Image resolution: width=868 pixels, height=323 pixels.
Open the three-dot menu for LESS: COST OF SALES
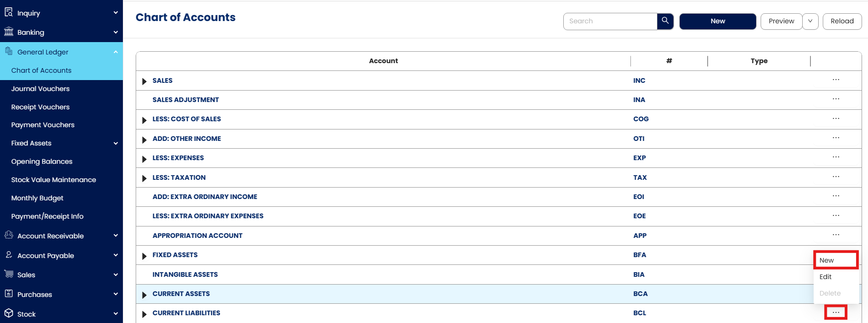(x=836, y=118)
